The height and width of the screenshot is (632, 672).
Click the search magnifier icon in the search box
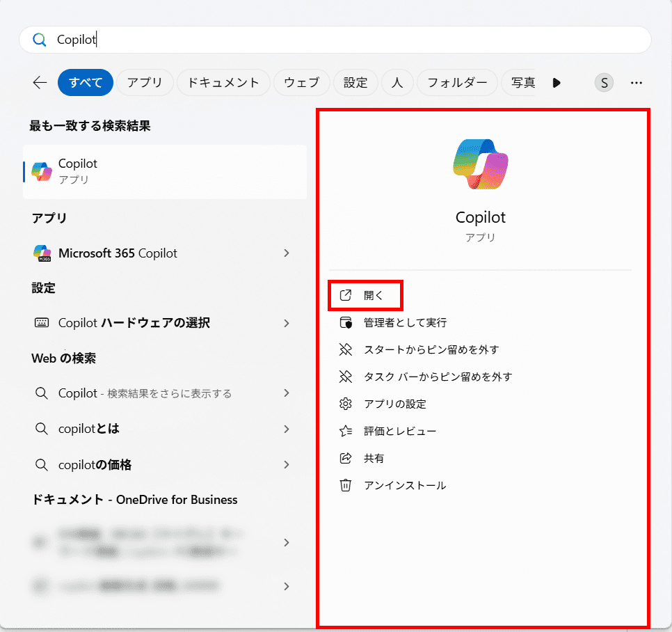click(40, 40)
